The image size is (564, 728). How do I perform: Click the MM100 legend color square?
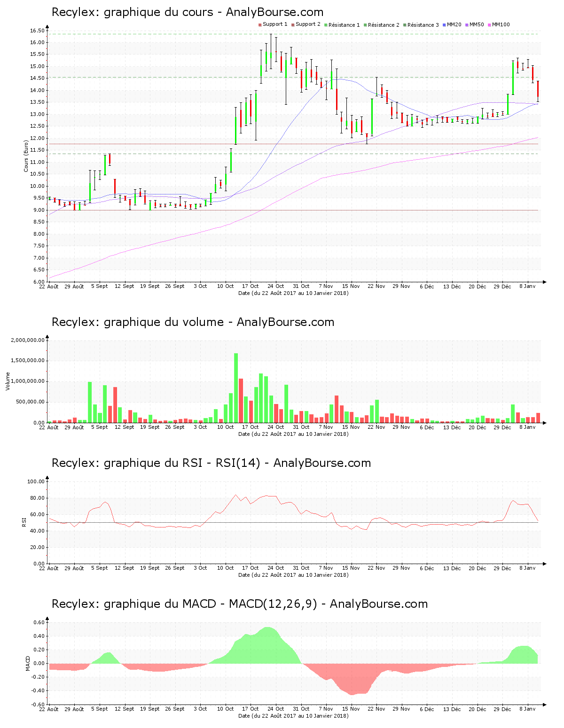click(489, 24)
